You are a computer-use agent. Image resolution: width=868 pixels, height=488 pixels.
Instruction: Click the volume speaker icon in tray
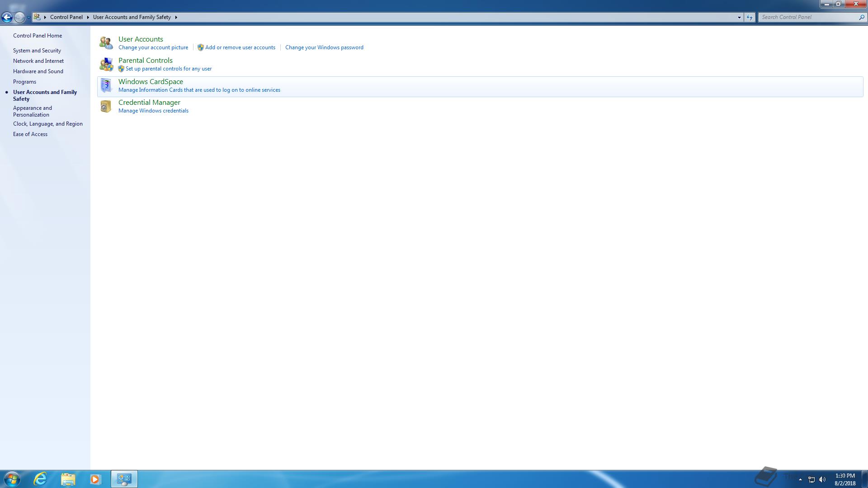coord(822,479)
